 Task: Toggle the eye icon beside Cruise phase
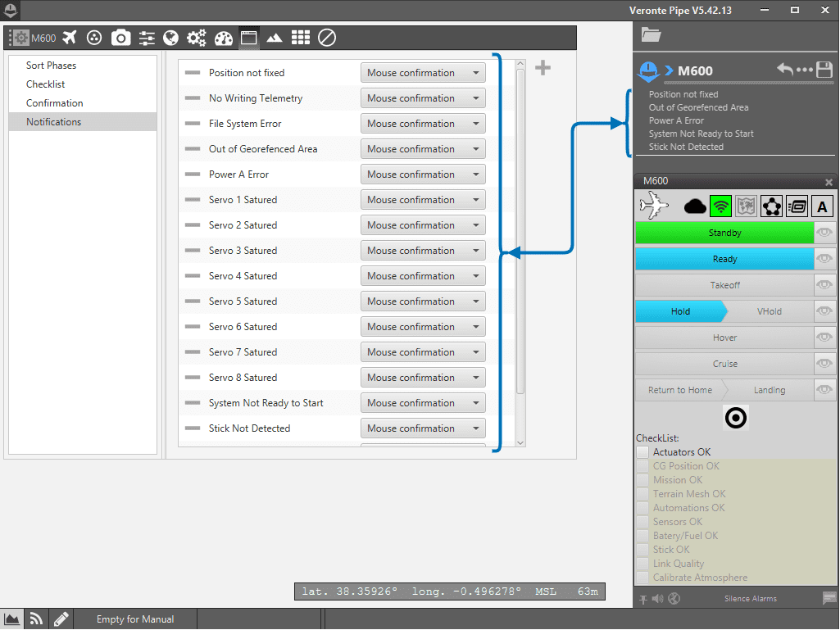(x=824, y=364)
